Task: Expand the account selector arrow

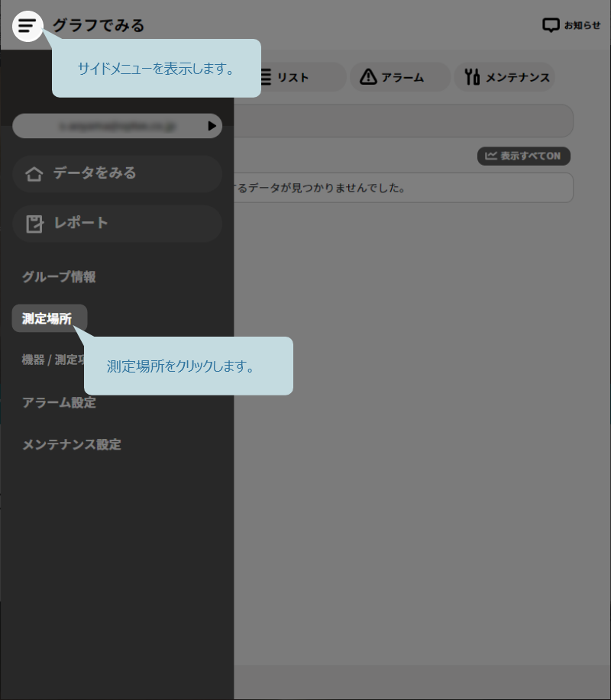Action: click(212, 126)
